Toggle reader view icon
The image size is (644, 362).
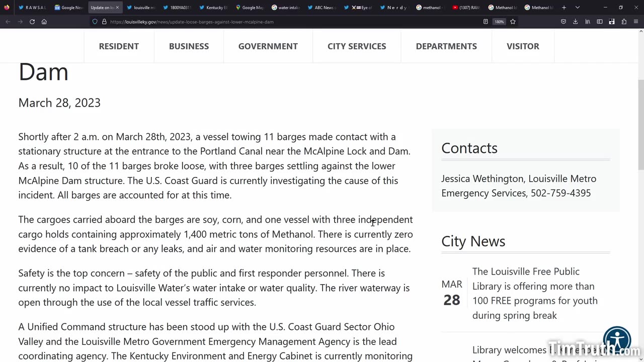(486, 22)
